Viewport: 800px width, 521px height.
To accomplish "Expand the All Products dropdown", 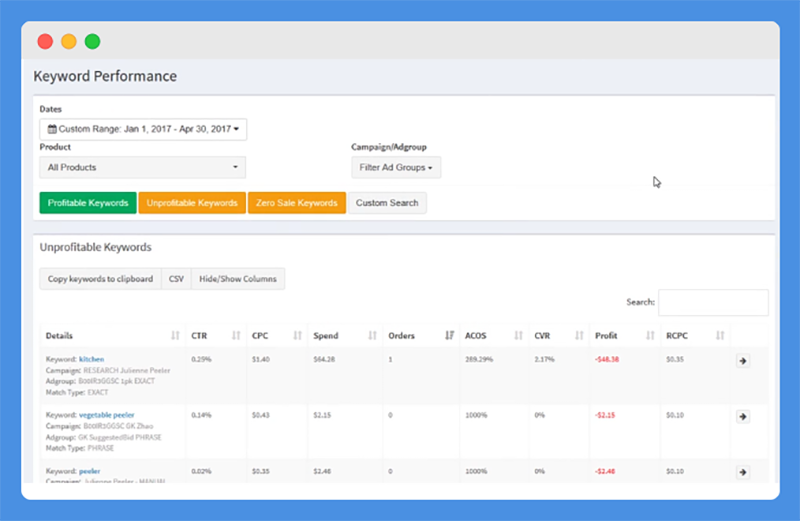I will point(143,167).
